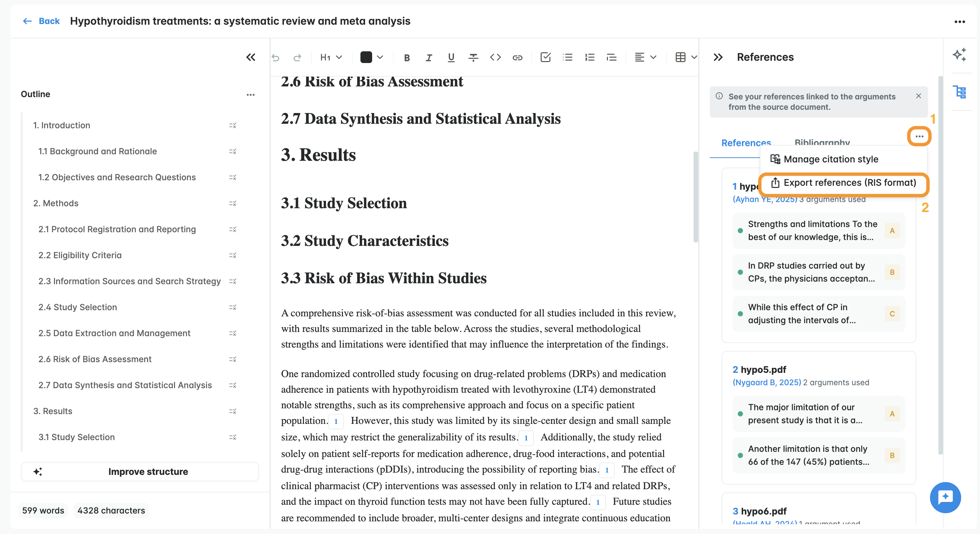This screenshot has height=534, width=980.
Task: Open document more options menu
Action: pos(960,22)
